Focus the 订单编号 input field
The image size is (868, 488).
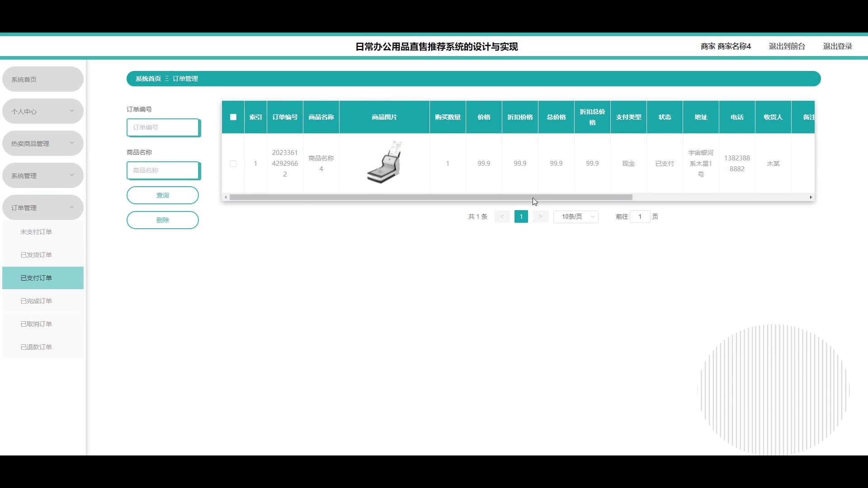(x=163, y=127)
